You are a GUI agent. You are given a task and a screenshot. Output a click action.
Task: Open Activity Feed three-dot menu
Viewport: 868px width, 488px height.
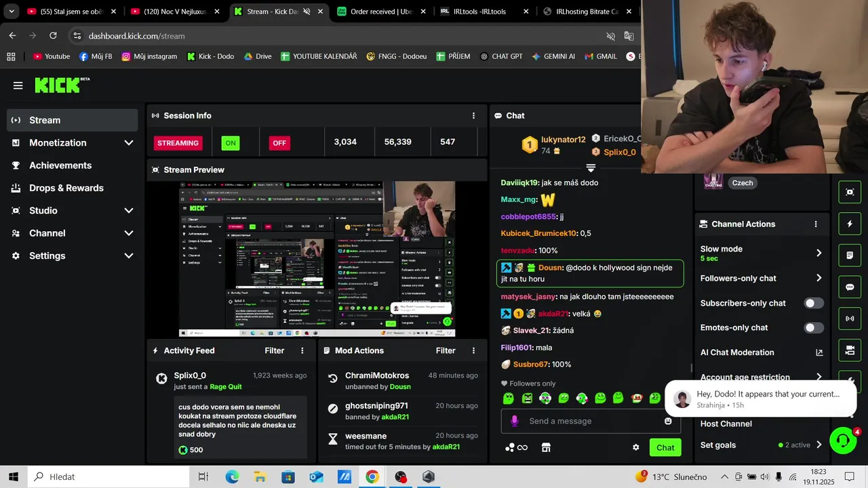click(302, 350)
